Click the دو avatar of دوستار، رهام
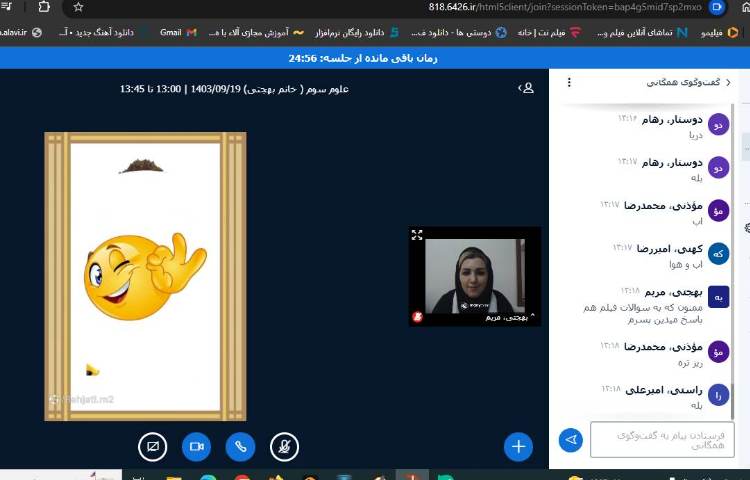 718,124
